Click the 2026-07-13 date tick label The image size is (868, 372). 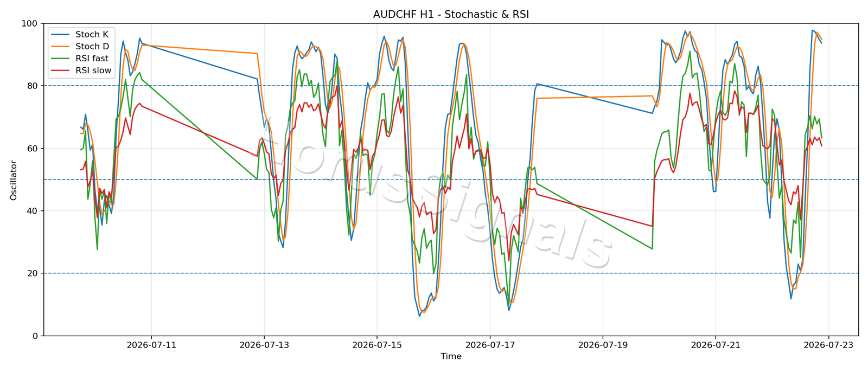coord(264,344)
